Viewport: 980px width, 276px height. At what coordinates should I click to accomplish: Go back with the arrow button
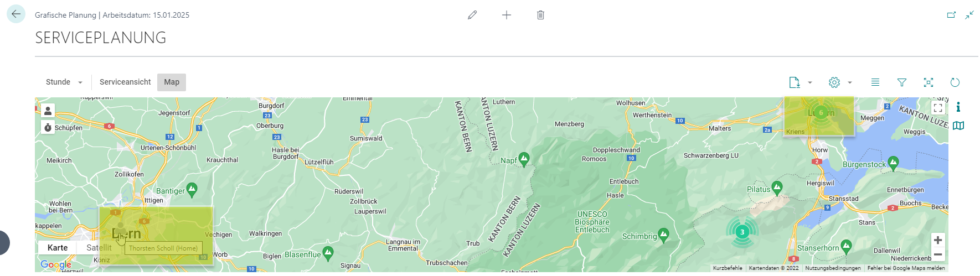[16, 14]
